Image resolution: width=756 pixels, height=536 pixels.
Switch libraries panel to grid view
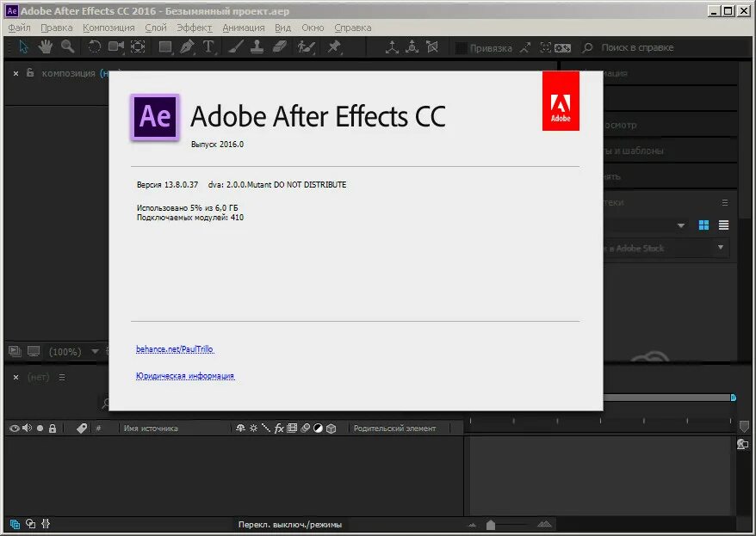[704, 225]
